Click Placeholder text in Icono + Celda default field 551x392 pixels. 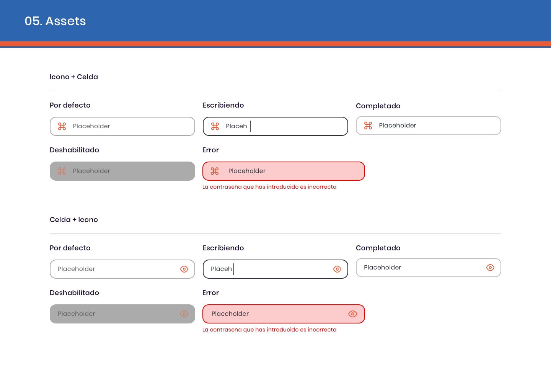[x=91, y=126]
